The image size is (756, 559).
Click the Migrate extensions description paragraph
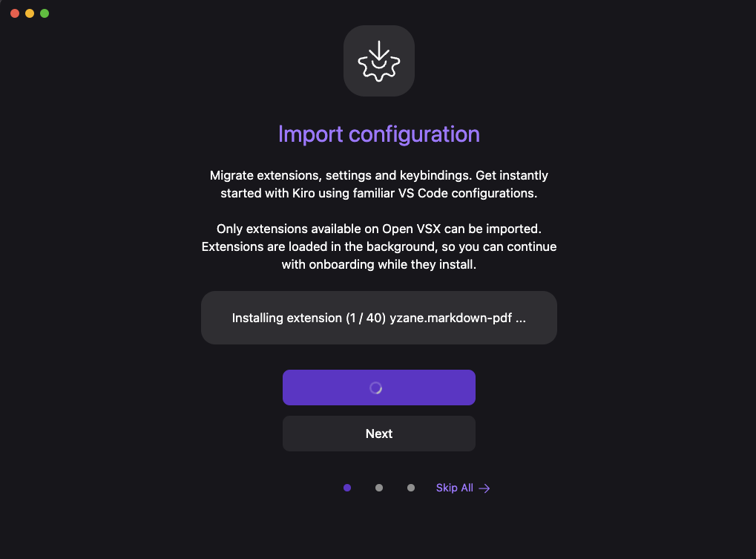point(379,184)
